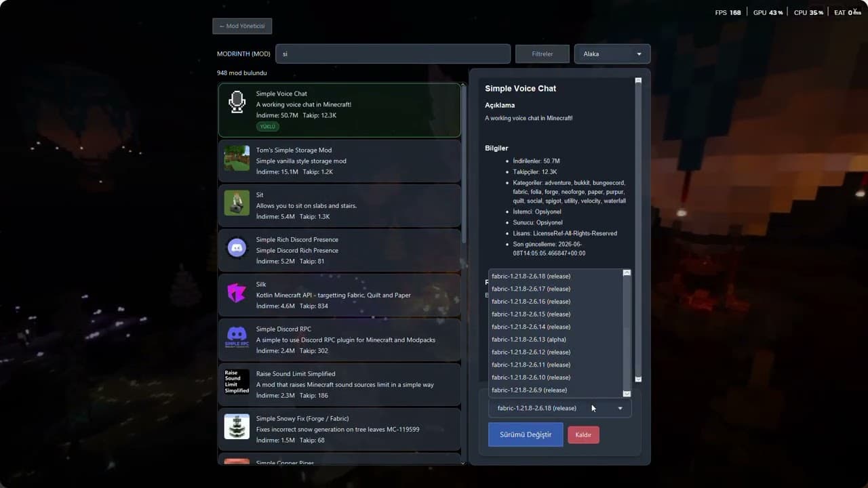Click the "Lisans: LicenseRef-All-Rights-Reserved" line
This screenshot has width=868, height=488.
point(565,233)
